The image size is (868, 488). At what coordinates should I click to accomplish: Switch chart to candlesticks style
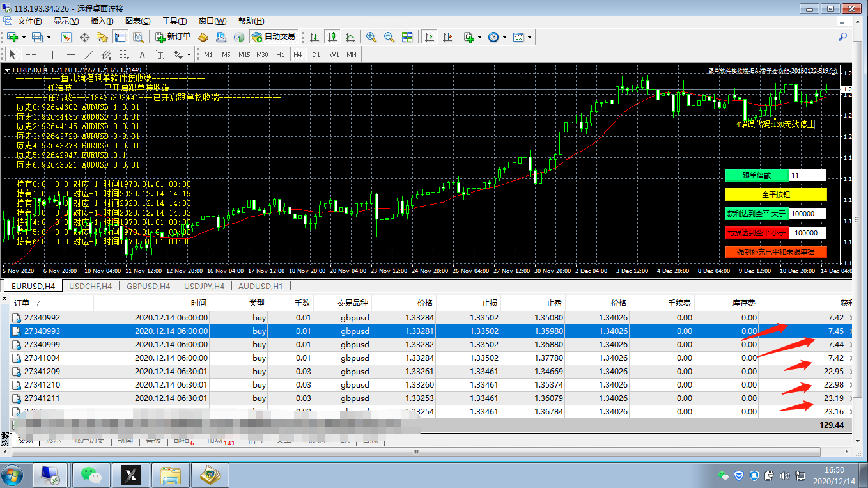pos(332,37)
